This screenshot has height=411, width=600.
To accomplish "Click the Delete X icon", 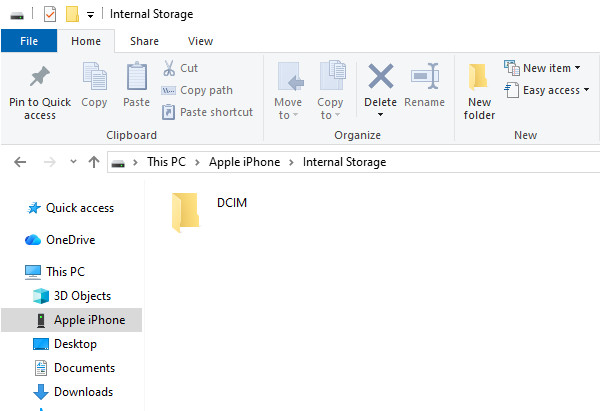I will click(380, 76).
